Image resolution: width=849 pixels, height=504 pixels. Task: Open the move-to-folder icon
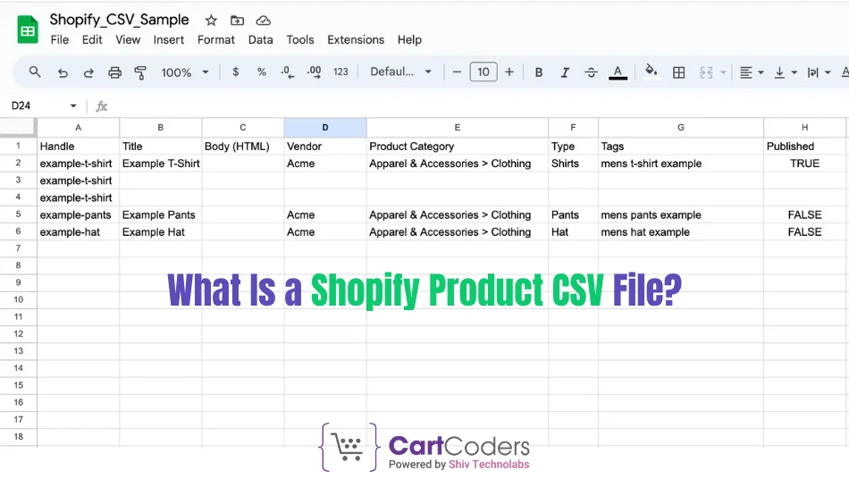coord(237,21)
